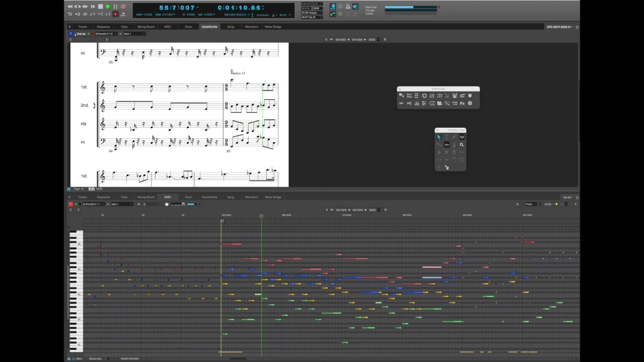This screenshot has width=644, height=362.
Task: Toggle play-enable arrow on 2nd vln track
Action: [x=89, y=34]
